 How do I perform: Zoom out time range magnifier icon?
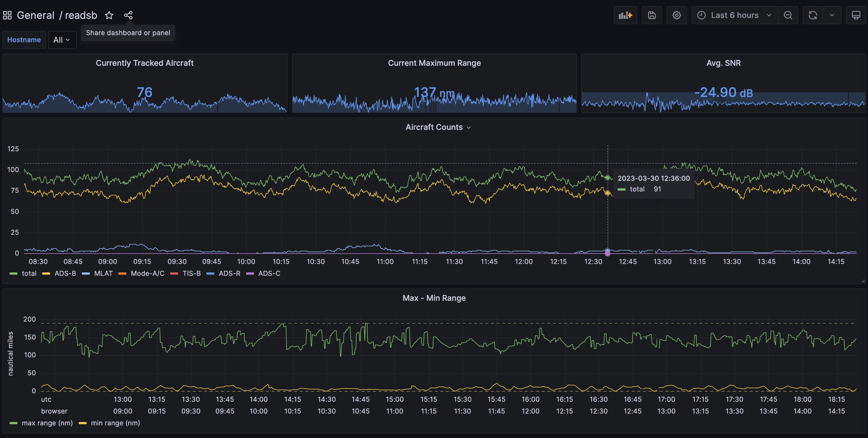(x=788, y=15)
